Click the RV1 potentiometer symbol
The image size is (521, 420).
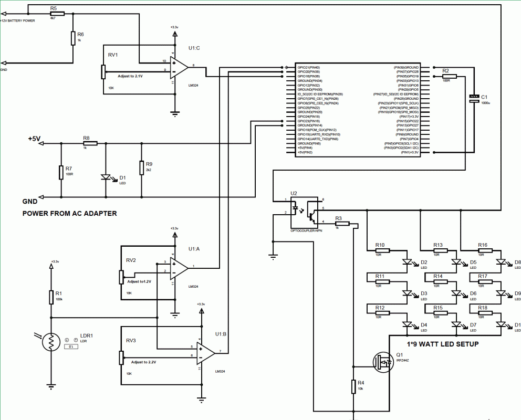click(x=103, y=70)
